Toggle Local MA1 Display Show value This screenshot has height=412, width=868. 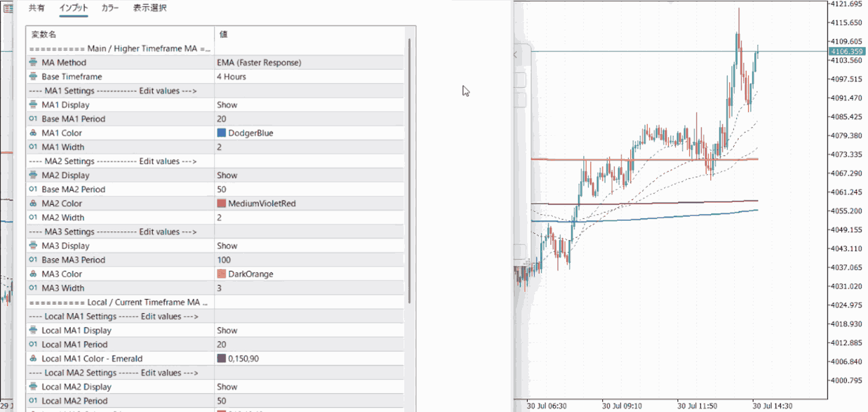point(309,330)
